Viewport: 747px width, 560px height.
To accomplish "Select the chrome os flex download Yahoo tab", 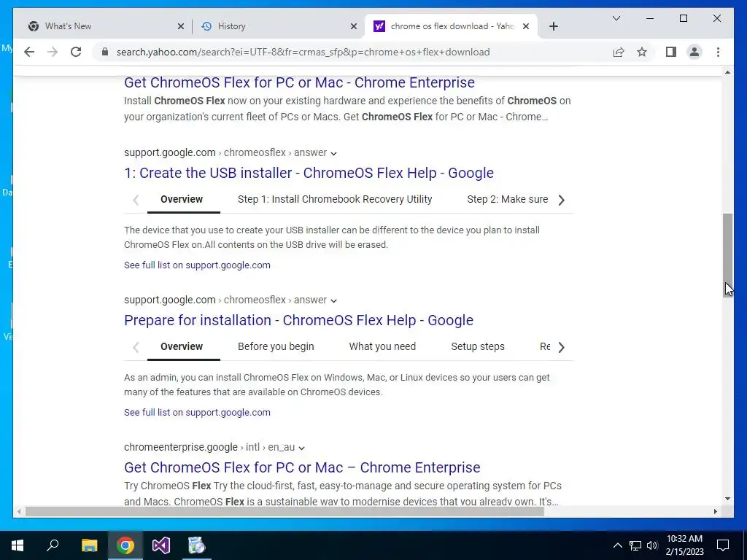I will 450,26.
